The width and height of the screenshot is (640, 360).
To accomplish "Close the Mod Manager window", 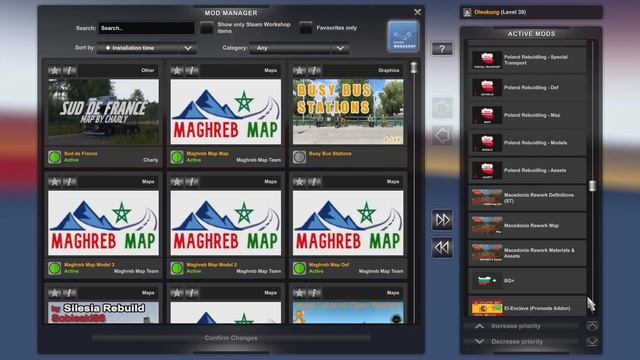I will tap(417, 12).
